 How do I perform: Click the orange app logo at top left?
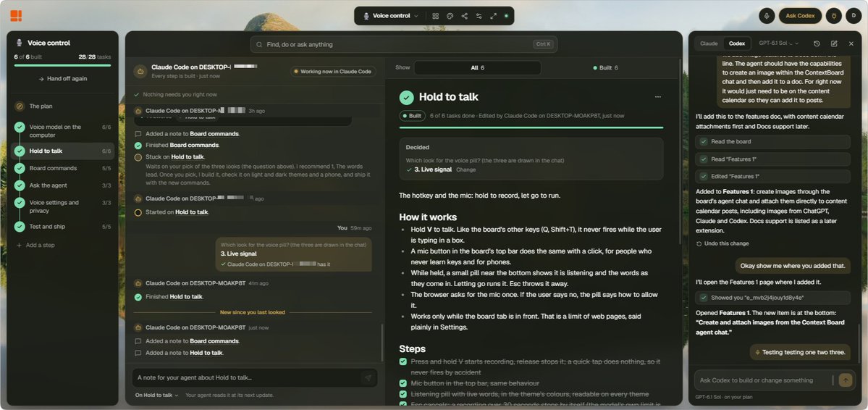[x=16, y=15]
